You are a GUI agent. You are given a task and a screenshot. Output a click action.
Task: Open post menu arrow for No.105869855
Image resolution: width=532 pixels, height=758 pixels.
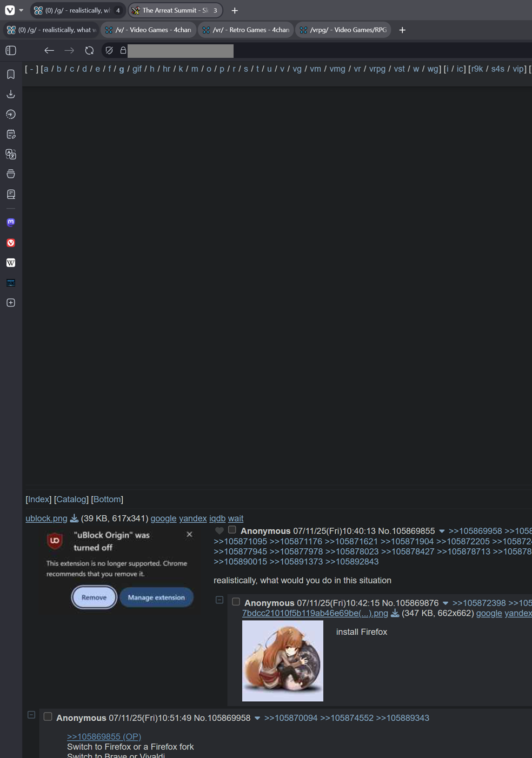[x=442, y=531]
